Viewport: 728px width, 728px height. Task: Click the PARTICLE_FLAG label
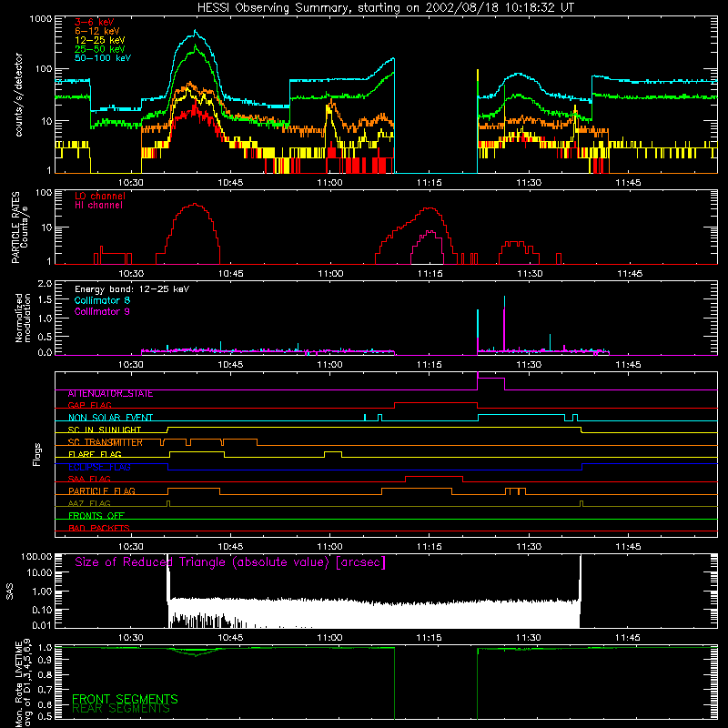[x=102, y=491]
